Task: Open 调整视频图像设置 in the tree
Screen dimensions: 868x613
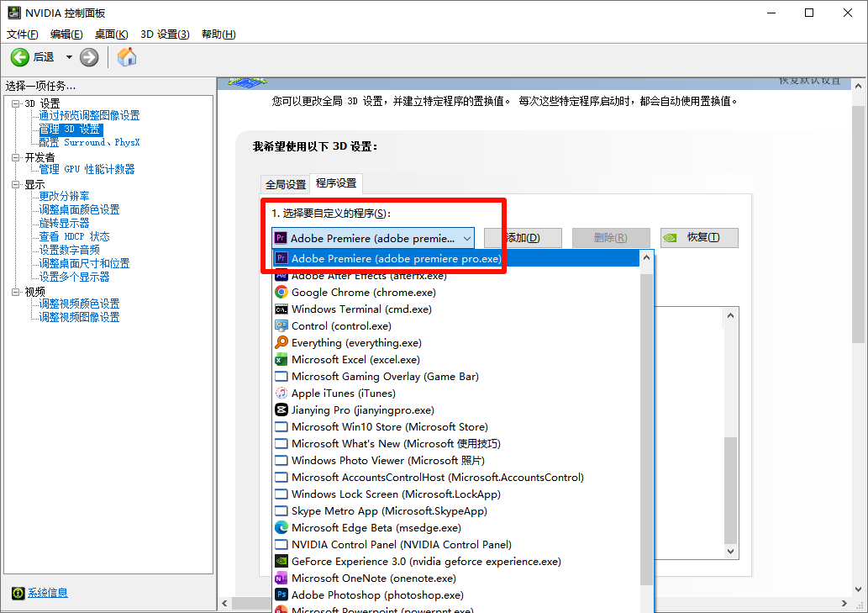Action: click(x=79, y=317)
